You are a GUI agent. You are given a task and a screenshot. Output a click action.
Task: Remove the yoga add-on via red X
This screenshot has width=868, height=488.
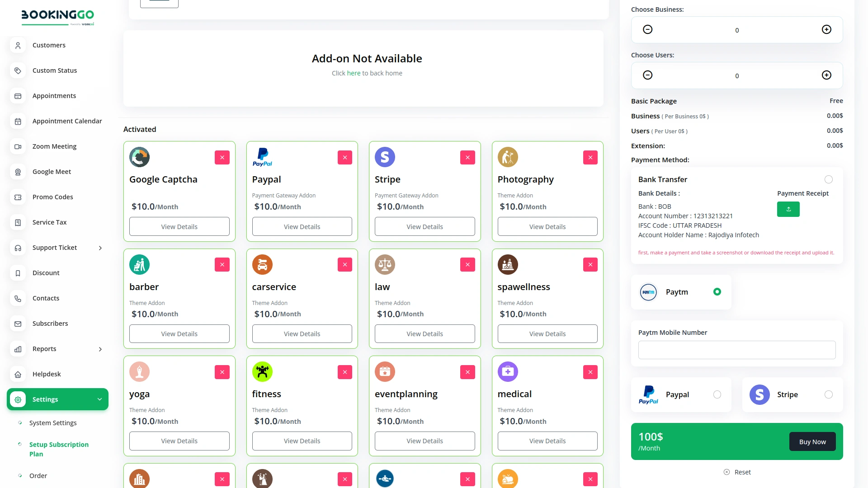pos(222,372)
